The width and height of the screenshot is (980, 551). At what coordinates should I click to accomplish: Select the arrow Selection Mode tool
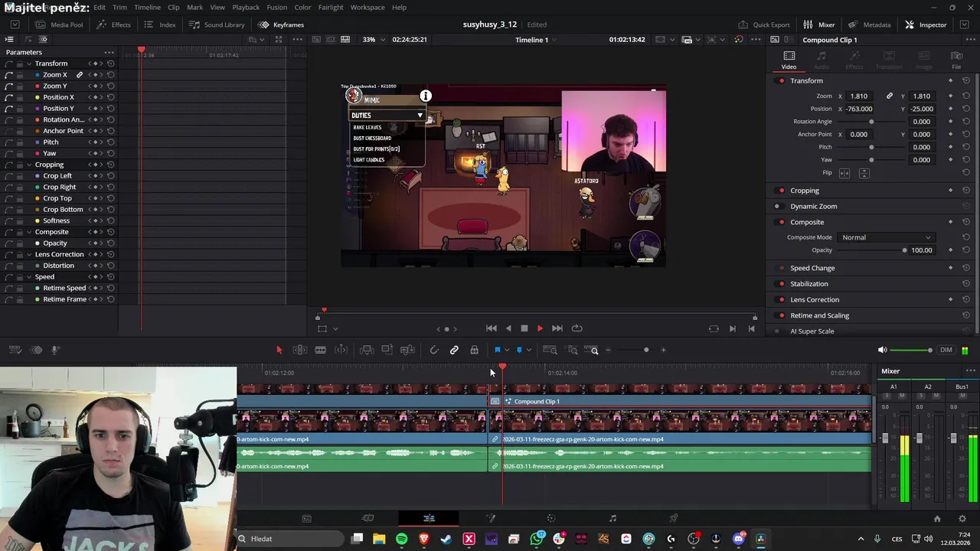pyautogui.click(x=279, y=350)
